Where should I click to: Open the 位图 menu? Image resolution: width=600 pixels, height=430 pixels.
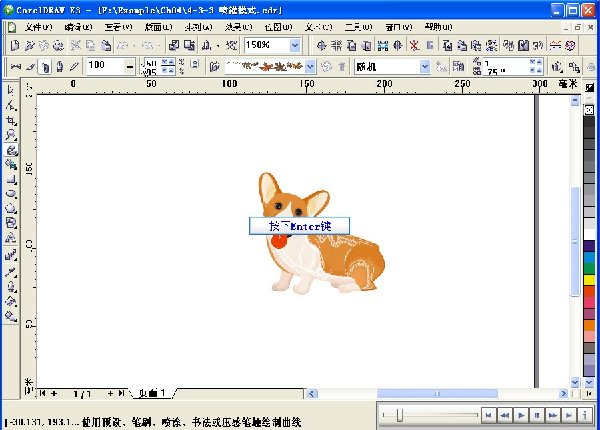(x=278, y=27)
